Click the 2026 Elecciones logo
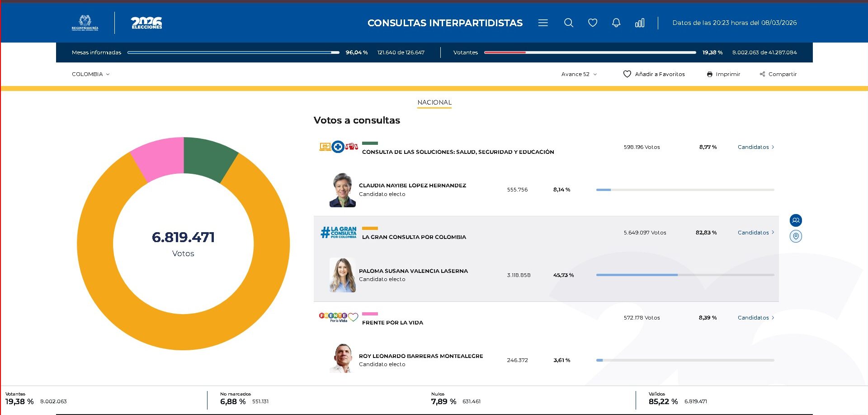Image resolution: width=868 pixels, height=415 pixels. (146, 23)
